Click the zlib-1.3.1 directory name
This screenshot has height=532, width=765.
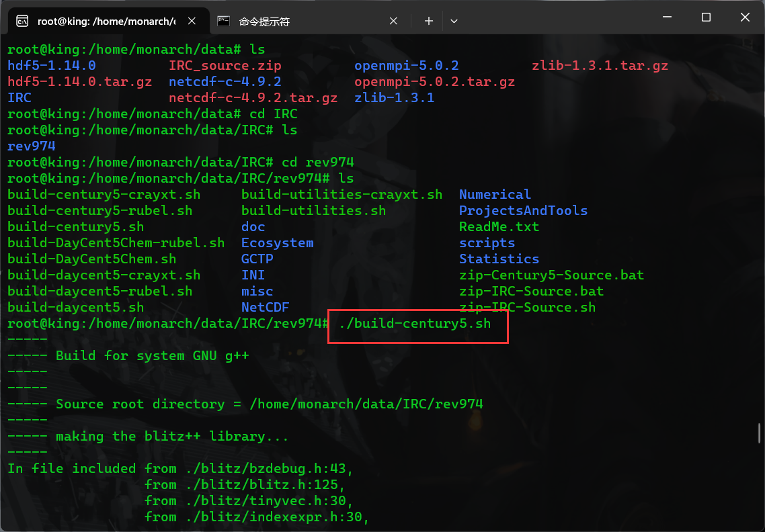(x=394, y=97)
